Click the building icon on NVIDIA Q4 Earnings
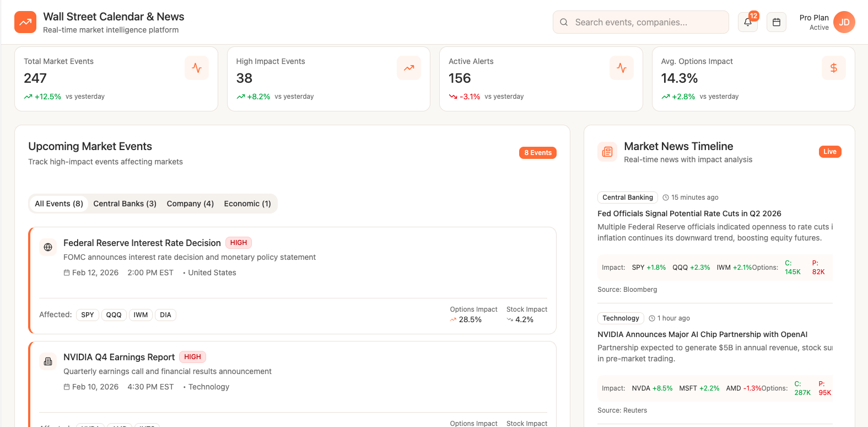The image size is (868, 427). [48, 361]
